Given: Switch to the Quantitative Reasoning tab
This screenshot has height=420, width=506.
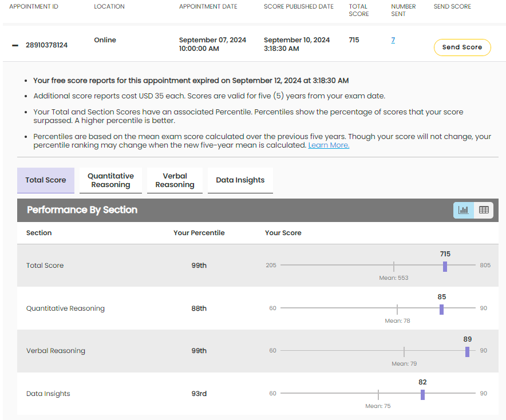Looking at the screenshot, I should click(x=110, y=180).
